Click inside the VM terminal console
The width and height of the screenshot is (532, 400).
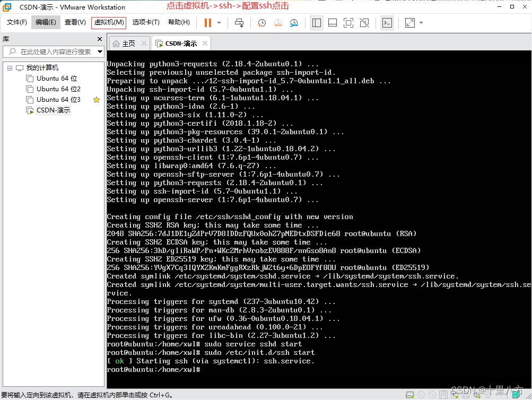coord(319,220)
